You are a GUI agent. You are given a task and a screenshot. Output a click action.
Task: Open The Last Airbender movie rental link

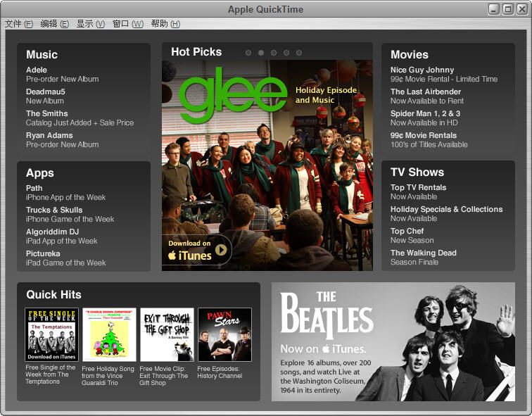pyautogui.click(x=426, y=92)
